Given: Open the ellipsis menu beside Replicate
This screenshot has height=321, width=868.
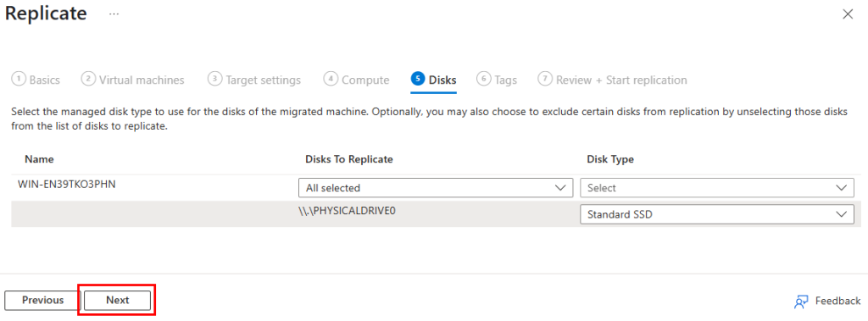Looking at the screenshot, I should point(114,14).
